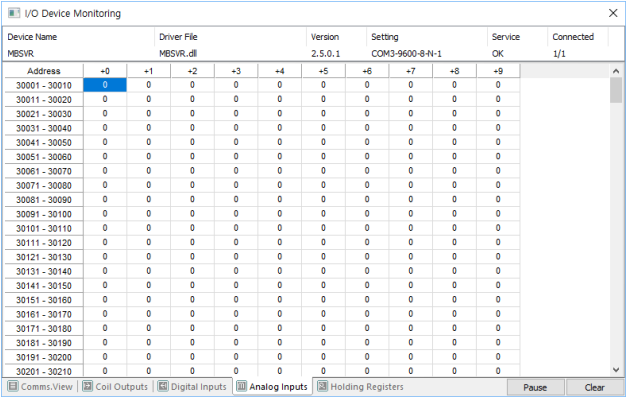Select the 30091 - 30100 address row
The height and width of the screenshot is (398, 627).
(x=44, y=214)
